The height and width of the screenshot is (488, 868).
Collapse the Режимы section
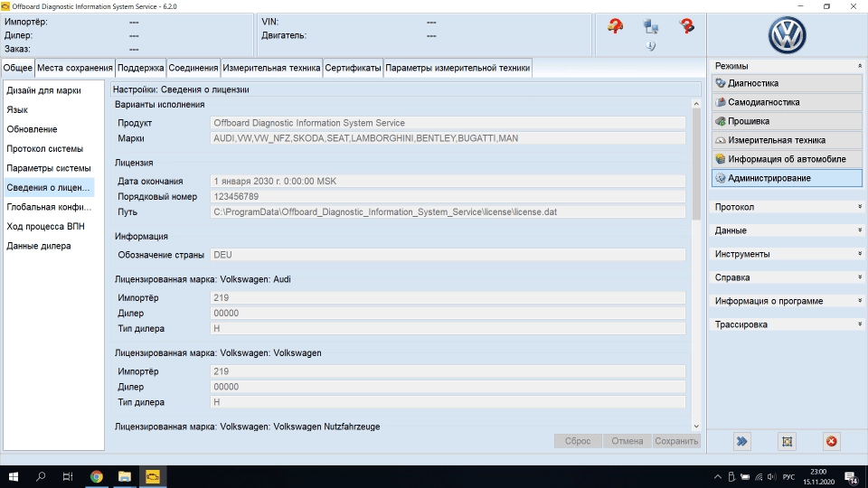click(x=860, y=66)
